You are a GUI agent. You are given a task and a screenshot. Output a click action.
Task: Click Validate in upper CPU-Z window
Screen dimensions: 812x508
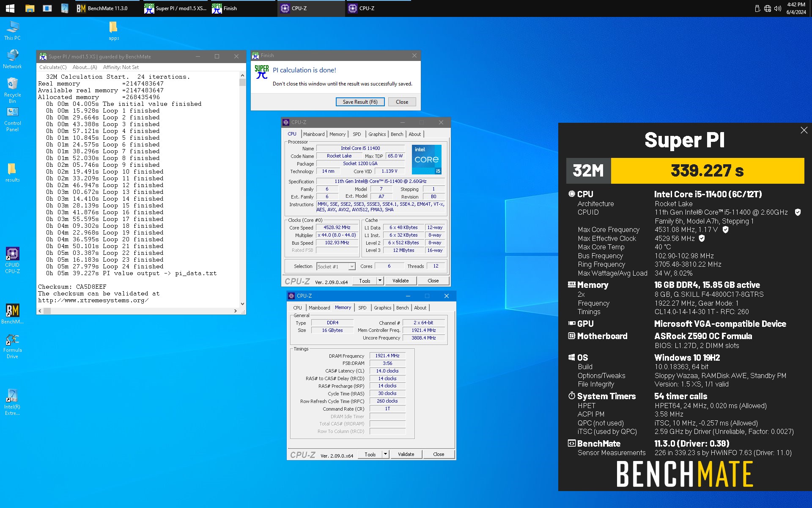pyautogui.click(x=401, y=281)
